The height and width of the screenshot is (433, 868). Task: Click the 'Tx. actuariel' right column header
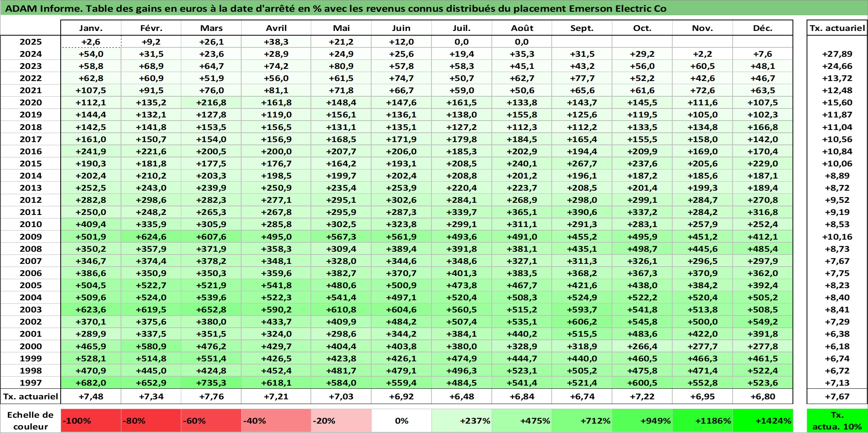(x=837, y=28)
